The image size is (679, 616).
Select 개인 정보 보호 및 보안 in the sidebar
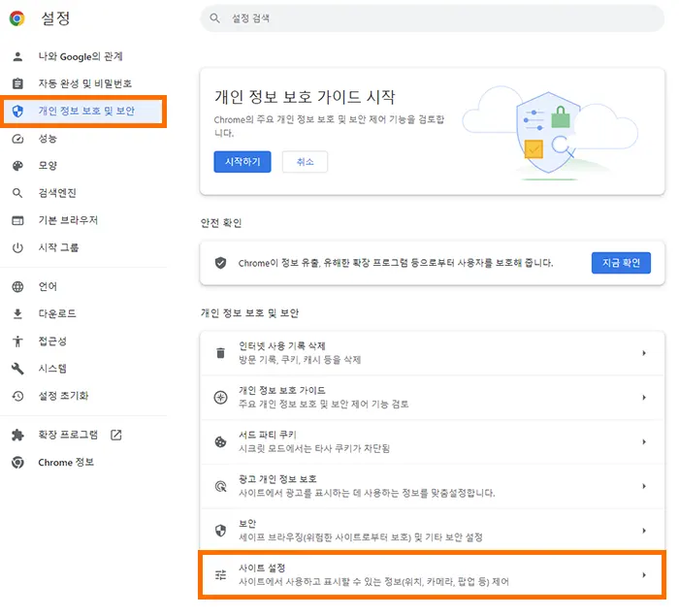86,111
